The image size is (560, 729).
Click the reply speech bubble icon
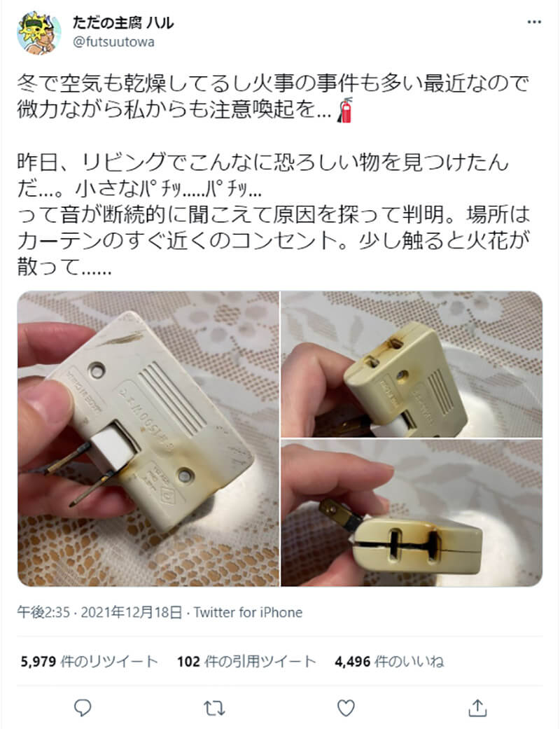coord(83,708)
